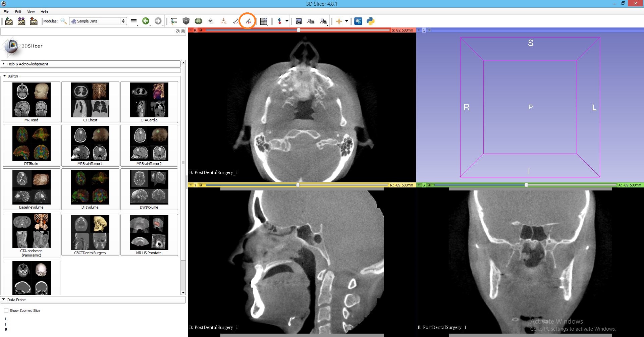Open the crosshair options dropdown arrow

pyautogui.click(x=346, y=21)
